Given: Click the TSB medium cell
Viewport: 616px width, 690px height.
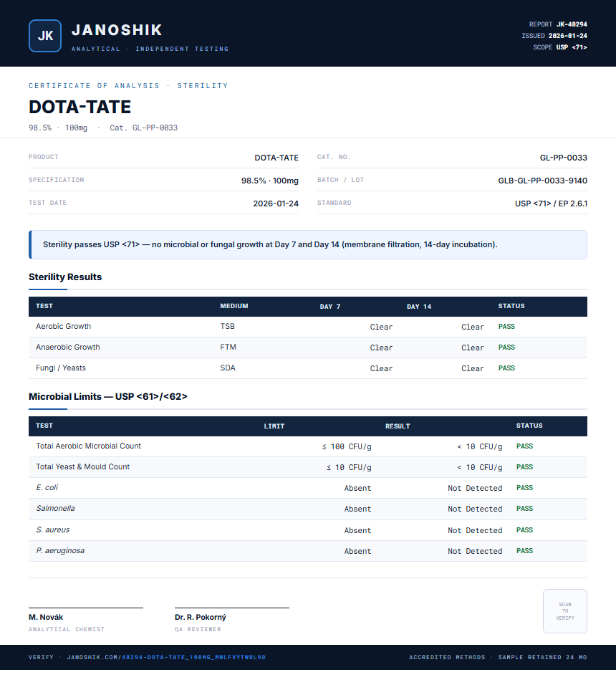Looking at the screenshot, I should point(228,327).
